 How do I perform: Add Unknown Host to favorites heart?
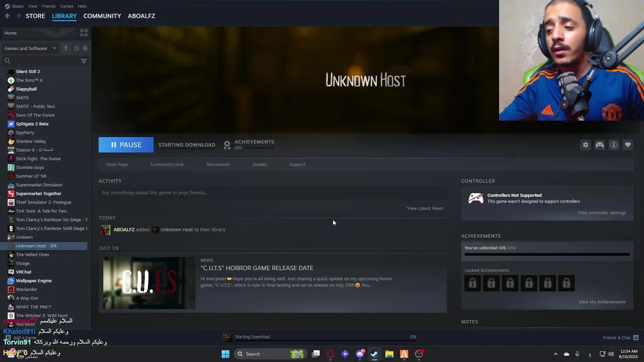[x=628, y=145]
